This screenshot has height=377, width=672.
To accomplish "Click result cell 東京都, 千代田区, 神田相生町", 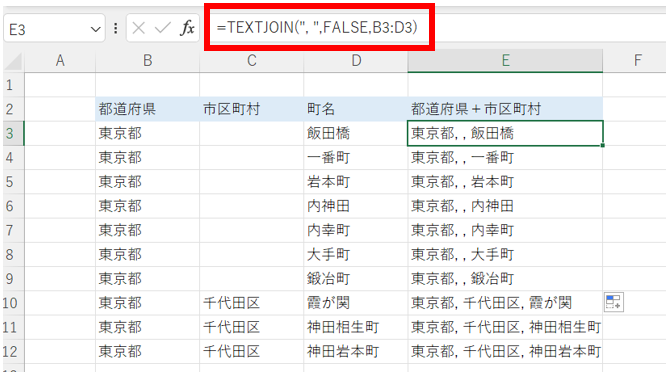I will 505,327.
